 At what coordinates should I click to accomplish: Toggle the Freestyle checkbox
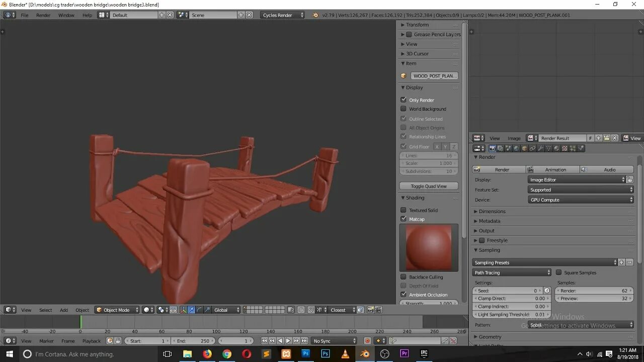point(482,240)
